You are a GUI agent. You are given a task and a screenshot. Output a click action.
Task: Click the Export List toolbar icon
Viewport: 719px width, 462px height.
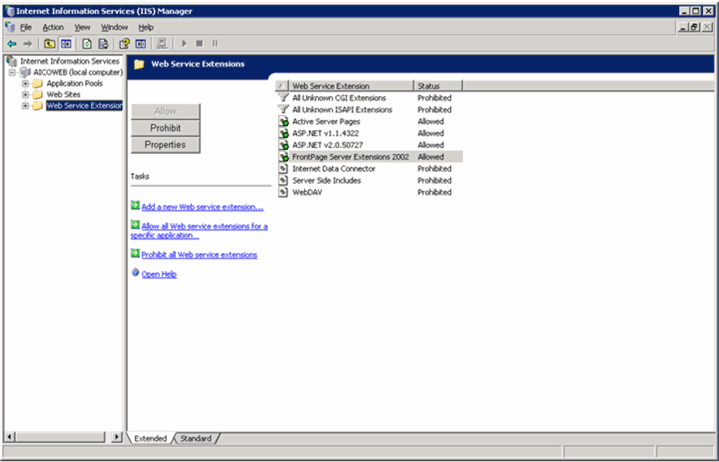click(104, 44)
